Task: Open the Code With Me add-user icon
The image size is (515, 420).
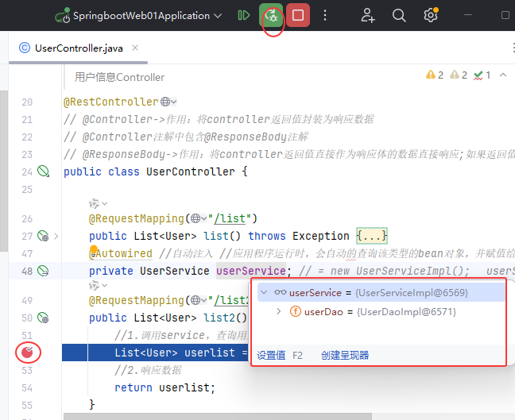Action: pos(367,15)
